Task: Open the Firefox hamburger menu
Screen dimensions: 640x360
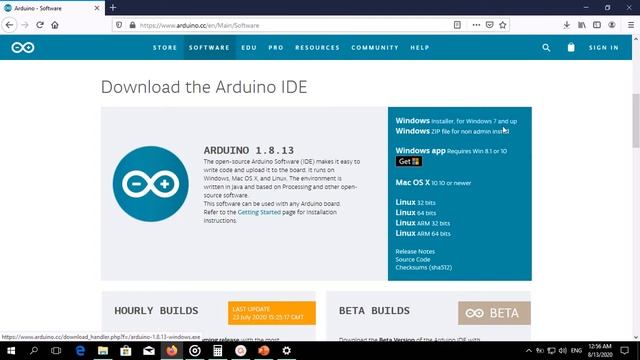Action: [x=631, y=25]
